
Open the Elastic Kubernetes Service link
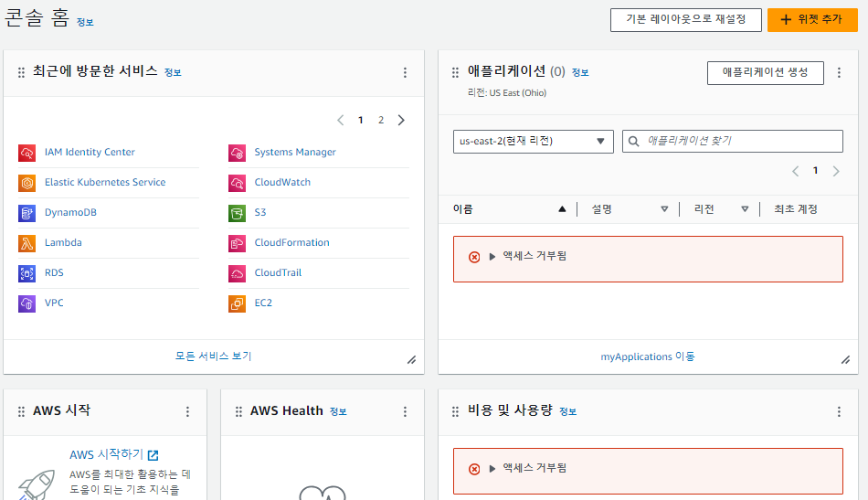pyautogui.click(x=105, y=182)
